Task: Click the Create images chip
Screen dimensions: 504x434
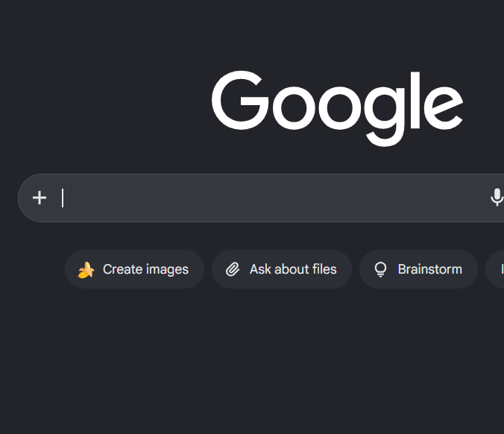Action: point(134,269)
